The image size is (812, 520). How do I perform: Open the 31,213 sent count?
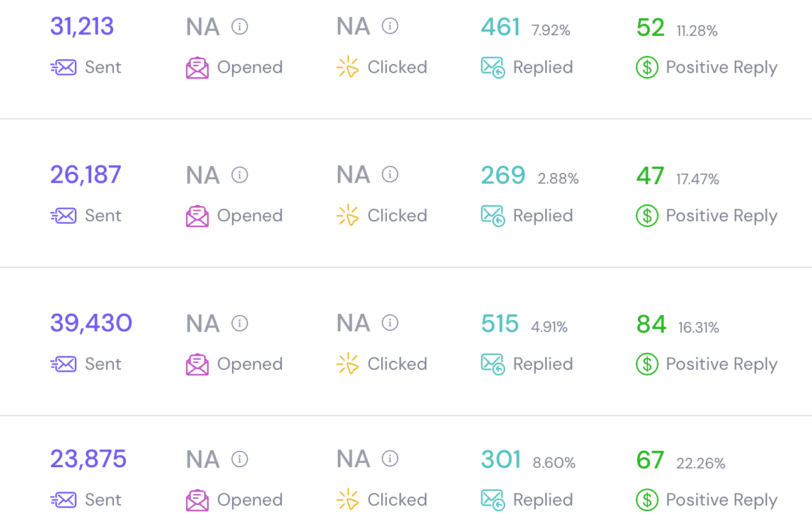pos(82,27)
